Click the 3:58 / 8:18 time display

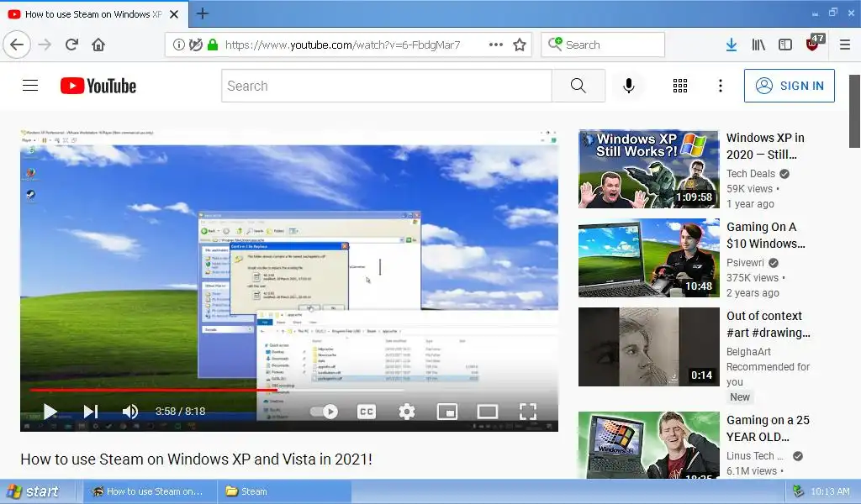coord(180,412)
